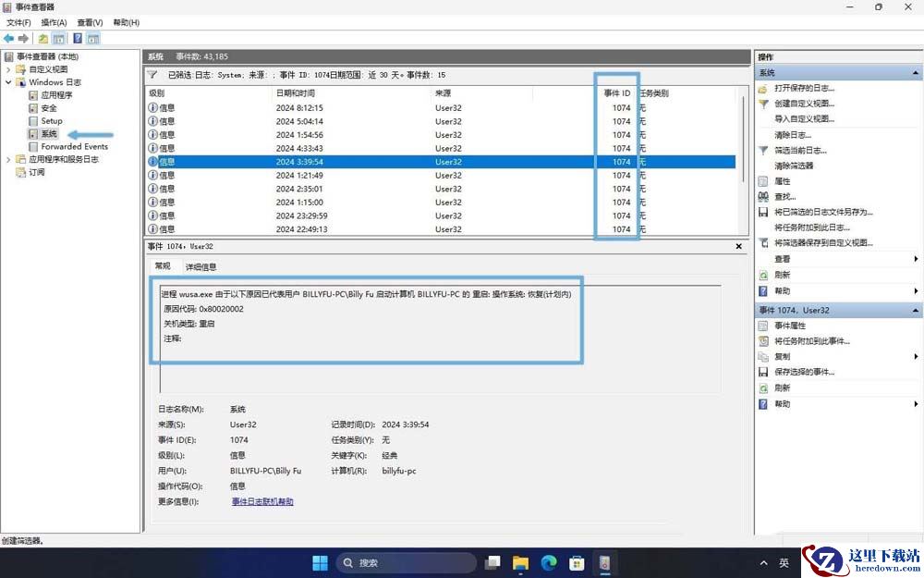Click 刷新 under 事件 1074, User32 section
Image resolution: width=924 pixels, height=578 pixels.
[782, 388]
